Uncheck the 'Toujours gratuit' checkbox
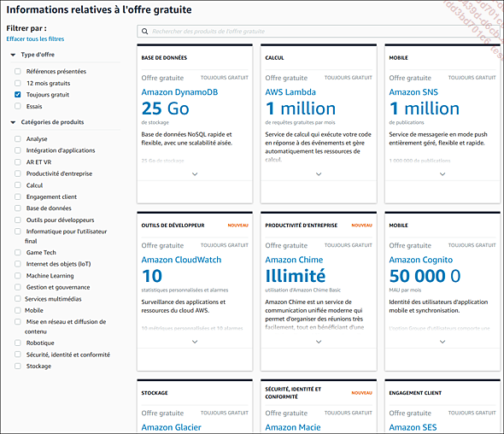This screenshot has width=504, height=434. (x=18, y=95)
